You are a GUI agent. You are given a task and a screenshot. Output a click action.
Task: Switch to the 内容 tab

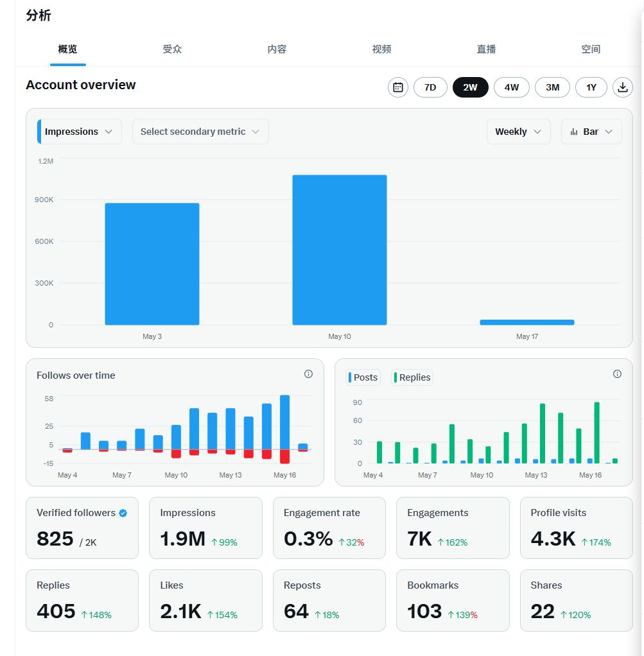(277, 49)
